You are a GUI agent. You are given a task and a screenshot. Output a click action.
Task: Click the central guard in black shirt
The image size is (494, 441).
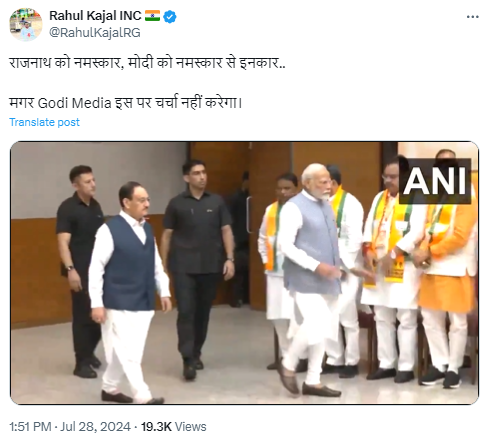click(x=197, y=269)
